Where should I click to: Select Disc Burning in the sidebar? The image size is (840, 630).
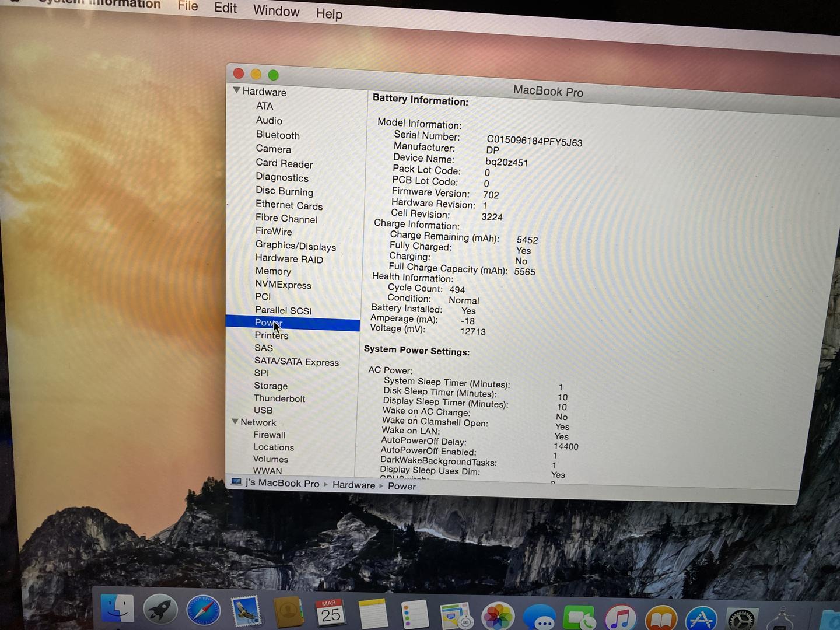(284, 191)
